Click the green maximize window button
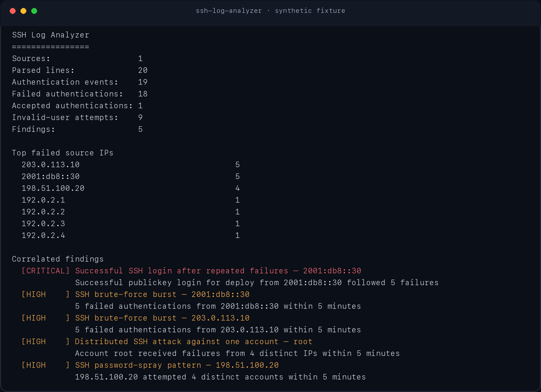Screen dimensions: 541x392 tap(34, 11)
